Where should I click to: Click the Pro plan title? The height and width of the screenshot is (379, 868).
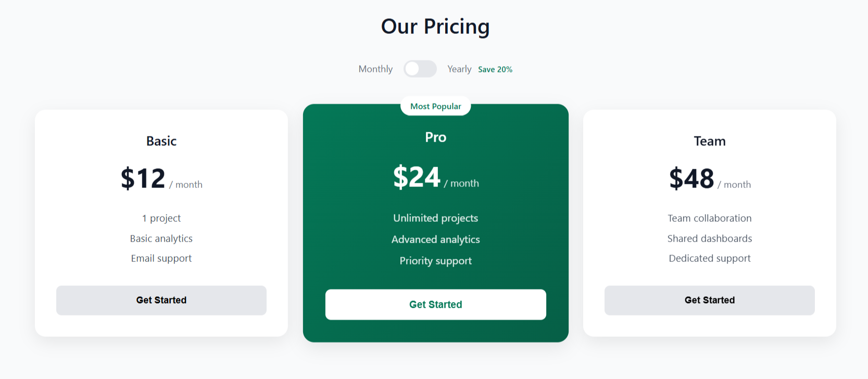[435, 137]
